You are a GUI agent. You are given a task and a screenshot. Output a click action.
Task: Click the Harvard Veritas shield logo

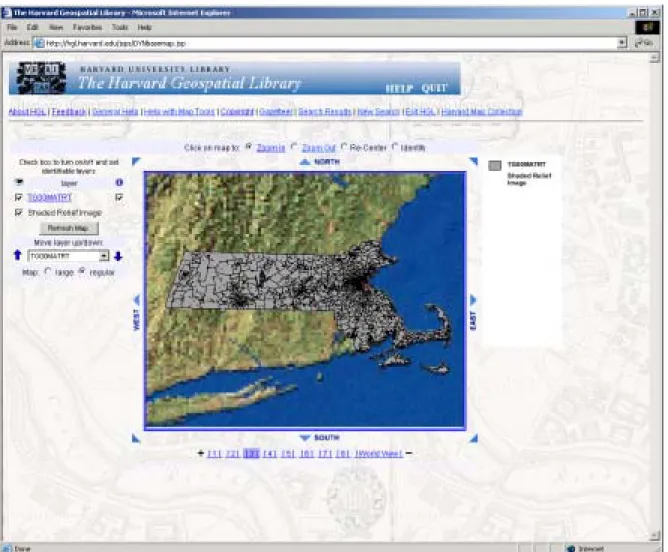tap(41, 77)
